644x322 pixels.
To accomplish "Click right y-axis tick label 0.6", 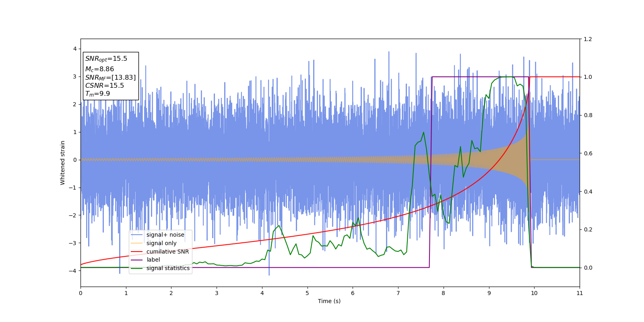I will [x=588, y=153].
